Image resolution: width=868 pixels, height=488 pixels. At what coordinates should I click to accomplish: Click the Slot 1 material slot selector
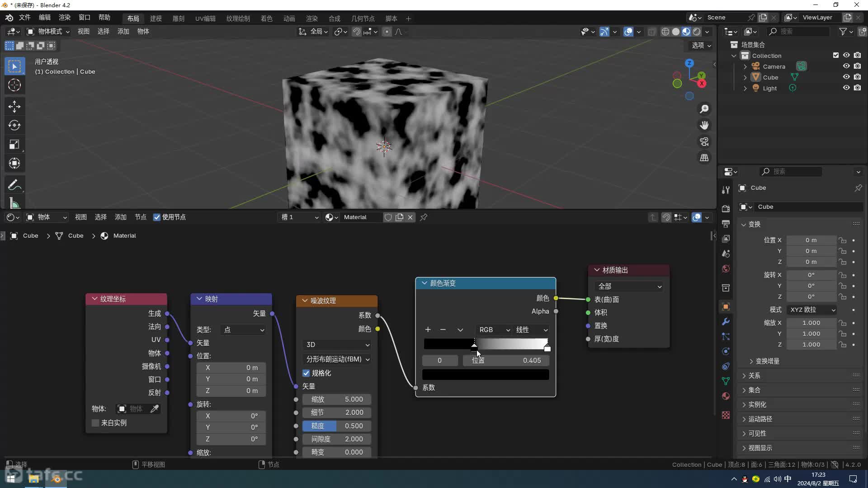(x=299, y=217)
